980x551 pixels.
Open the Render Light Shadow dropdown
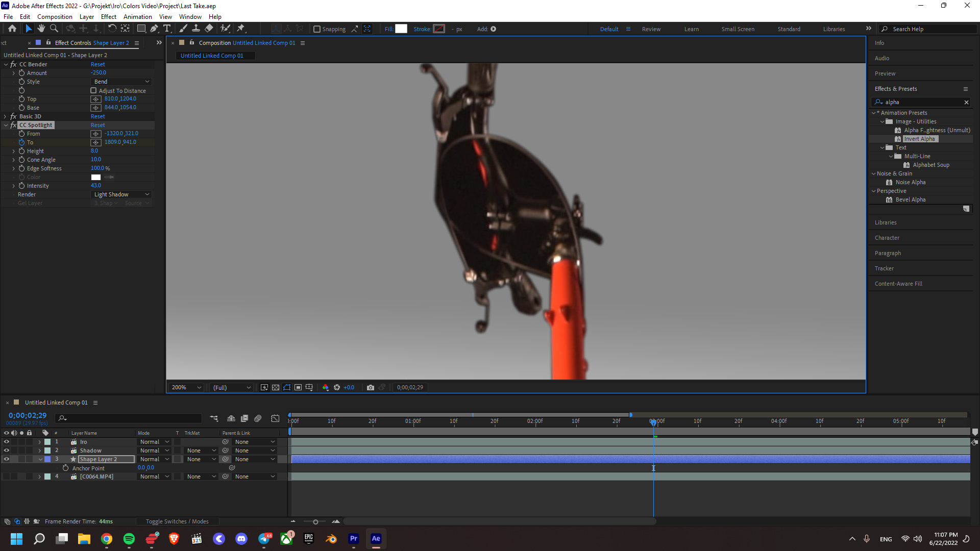[121, 194]
